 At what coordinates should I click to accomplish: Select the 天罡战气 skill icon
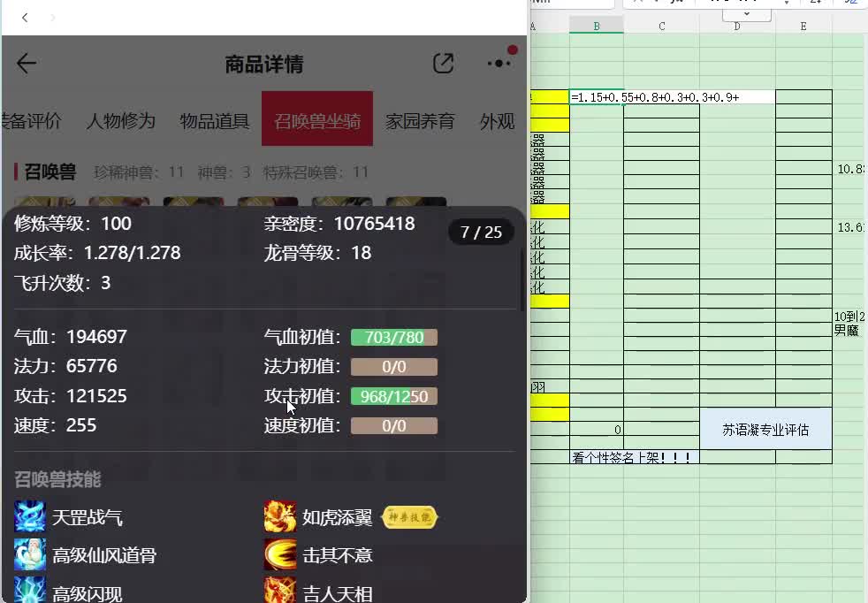pos(29,516)
